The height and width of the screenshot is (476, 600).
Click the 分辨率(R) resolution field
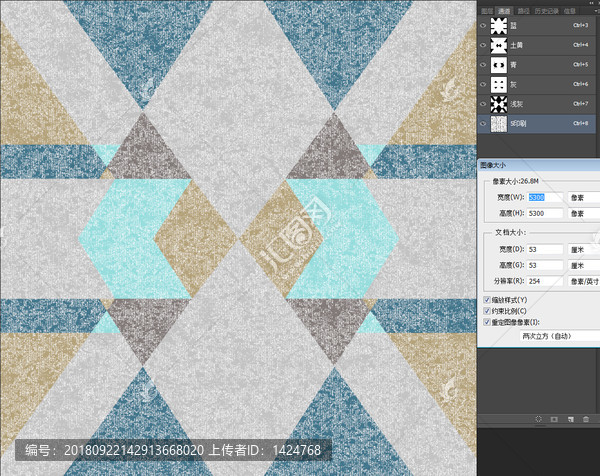545,281
